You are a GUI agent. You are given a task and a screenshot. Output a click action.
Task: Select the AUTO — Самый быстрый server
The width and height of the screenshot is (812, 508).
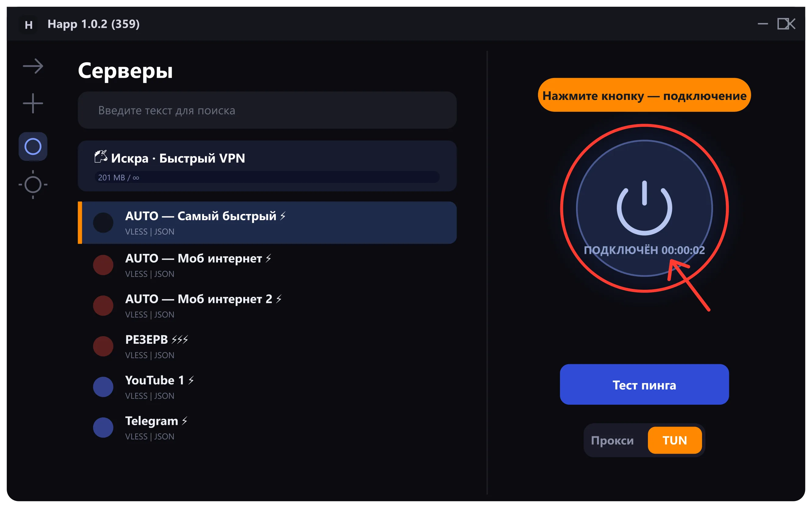267,223
